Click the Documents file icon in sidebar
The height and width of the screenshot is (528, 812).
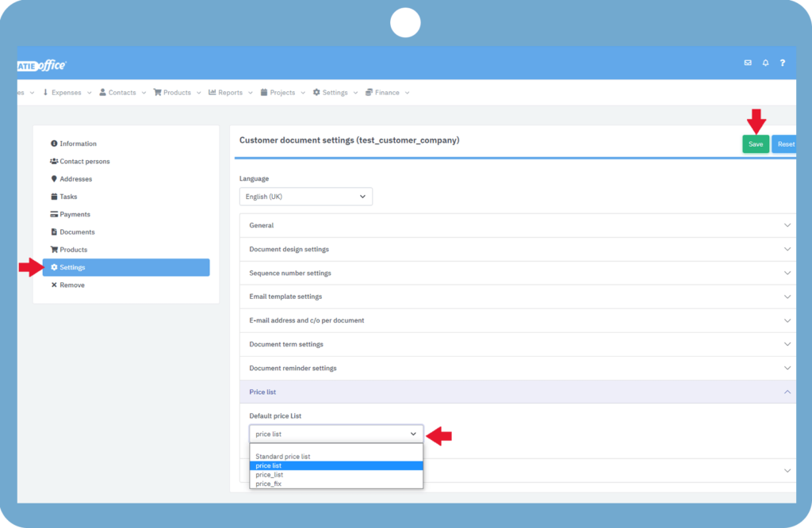(x=54, y=232)
